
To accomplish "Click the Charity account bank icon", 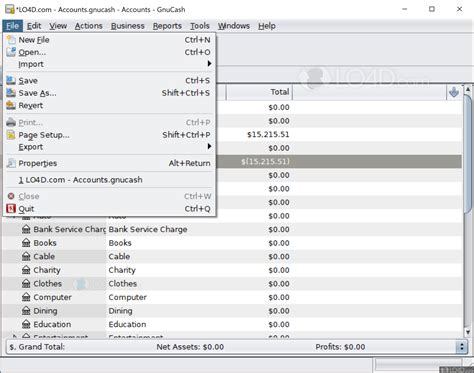I will click(26, 270).
